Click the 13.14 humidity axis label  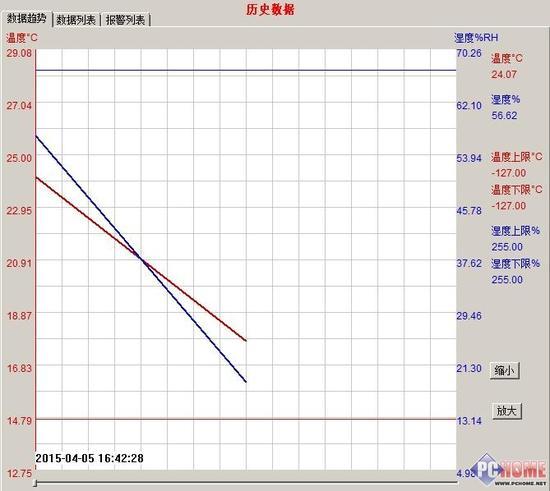pyautogui.click(x=469, y=421)
